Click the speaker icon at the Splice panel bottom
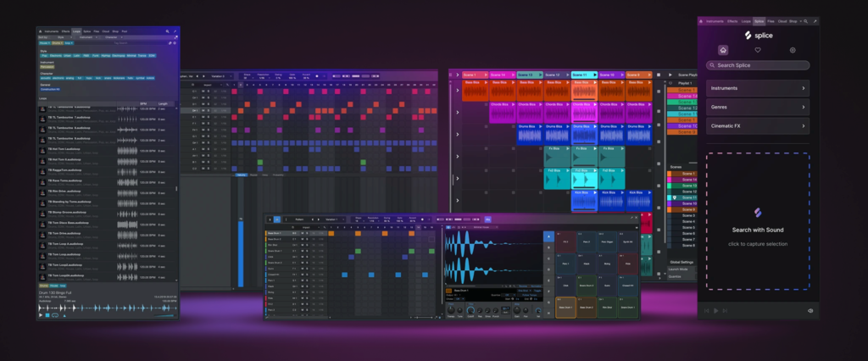This screenshot has width=868, height=361. 810,311
